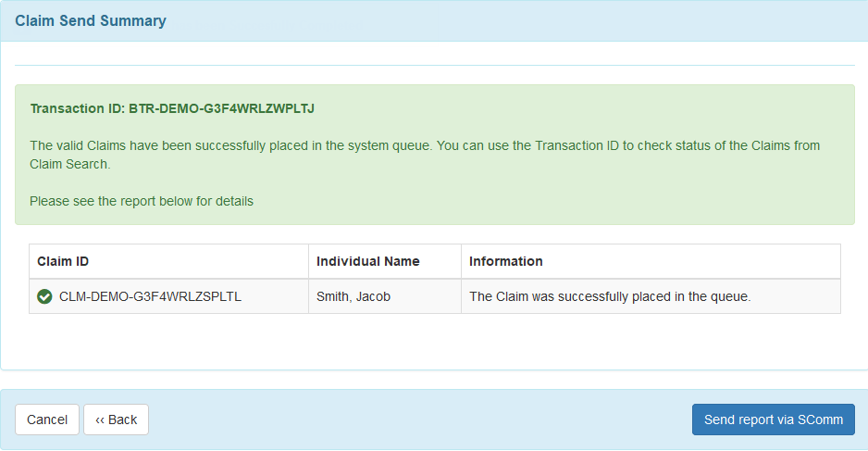Click the green success alert message
The image size is (868, 451).
pyautogui.click(x=435, y=155)
